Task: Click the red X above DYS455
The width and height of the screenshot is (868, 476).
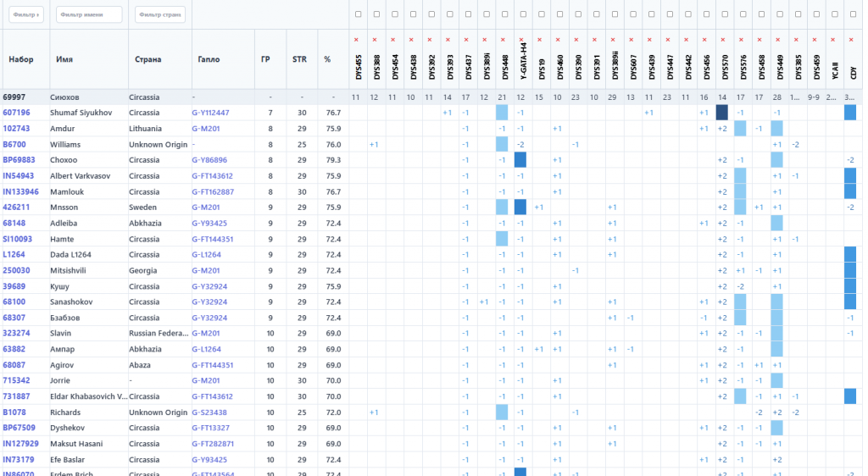Action: (356, 40)
